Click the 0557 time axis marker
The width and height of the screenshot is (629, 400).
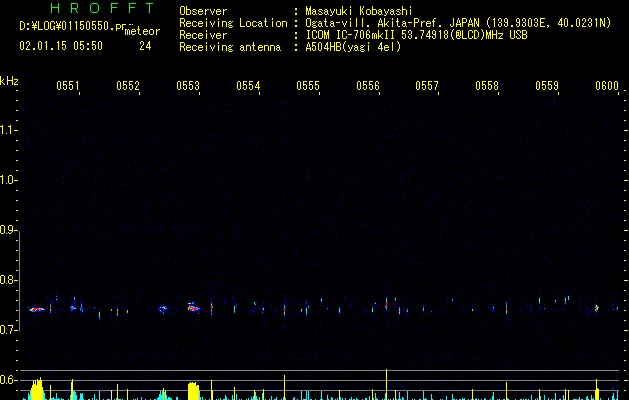(x=427, y=85)
